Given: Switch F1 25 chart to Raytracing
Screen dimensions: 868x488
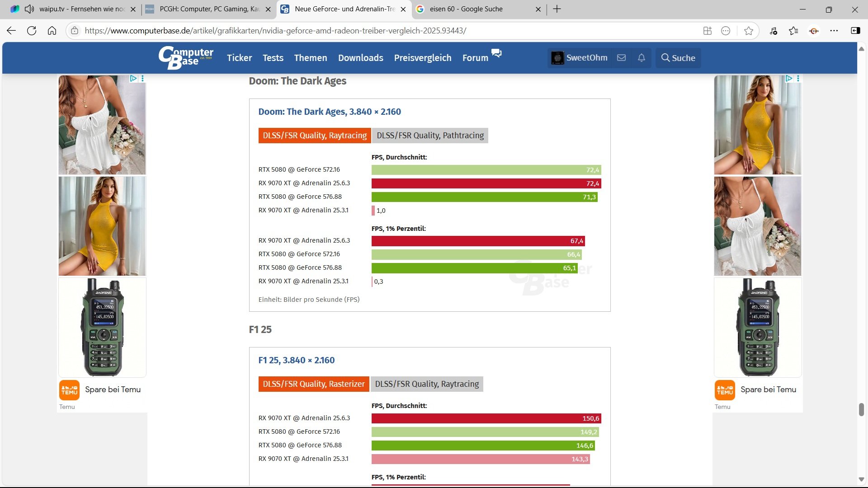Looking at the screenshot, I should pos(427,384).
